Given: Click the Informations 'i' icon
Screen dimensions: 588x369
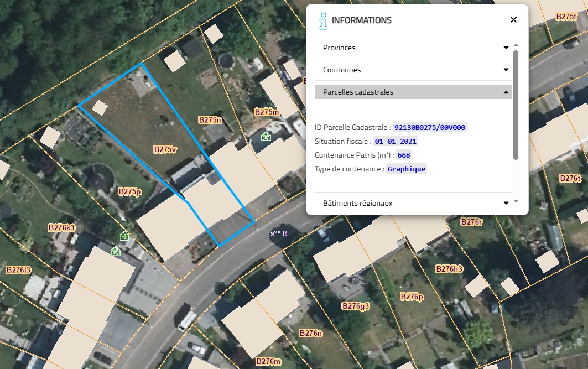Looking at the screenshot, I should click(x=323, y=21).
